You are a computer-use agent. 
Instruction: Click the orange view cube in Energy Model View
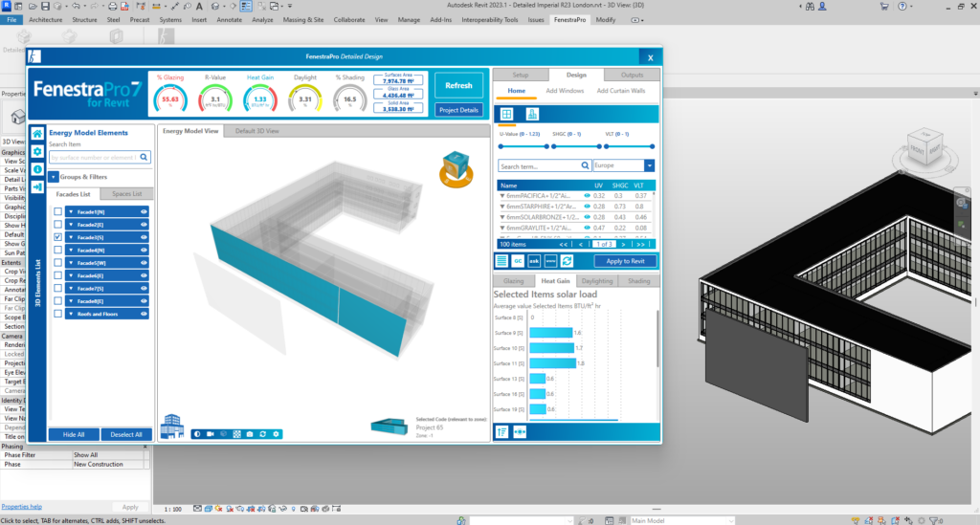[x=456, y=168]
